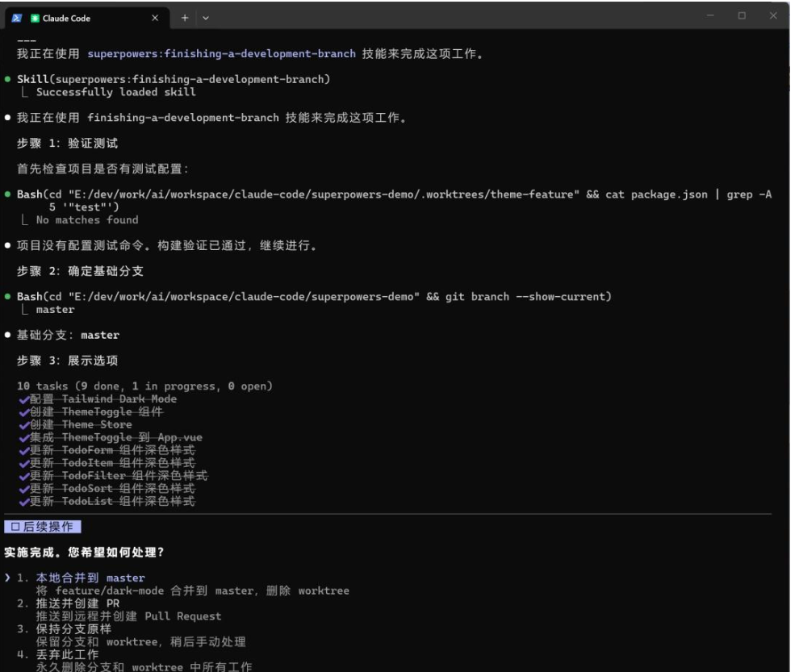799x672 pixels.
Task: Minimize the terminal window
Action: [710, 16]
